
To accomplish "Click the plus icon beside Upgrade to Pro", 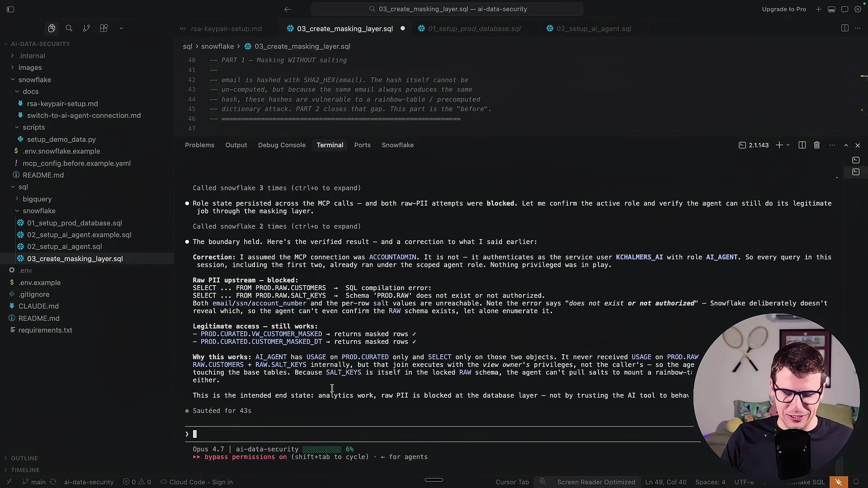I will pos(819,9).
